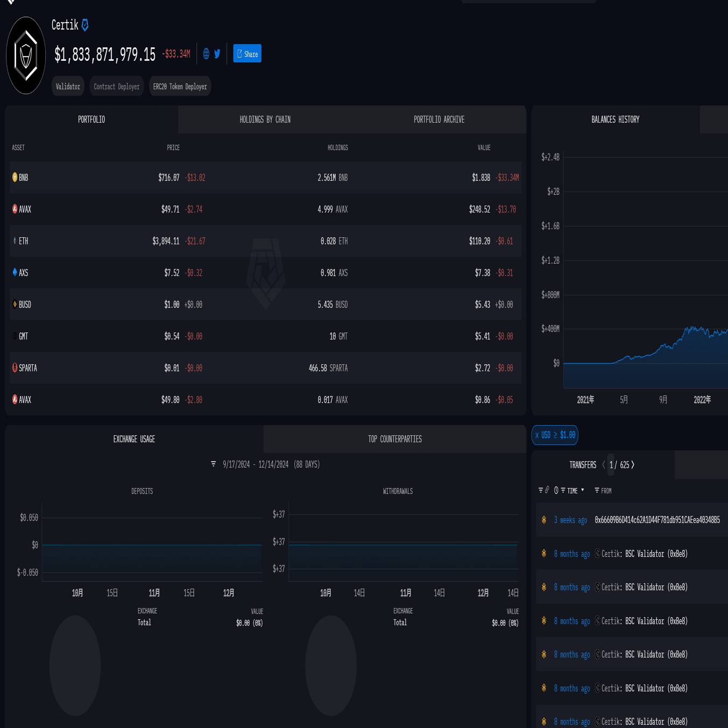Click the GMT token icon

(x=15, y=336)
